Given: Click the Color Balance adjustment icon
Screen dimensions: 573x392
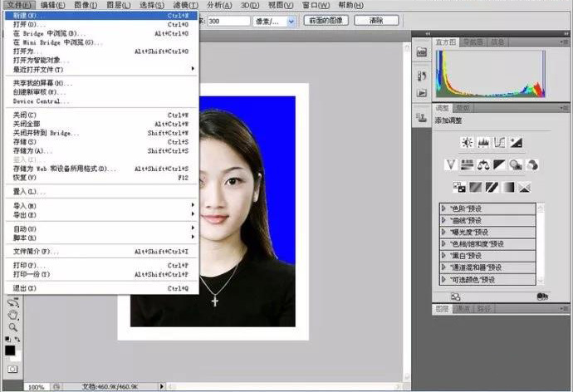Looking at the screenshot, I should pos(482,164).
